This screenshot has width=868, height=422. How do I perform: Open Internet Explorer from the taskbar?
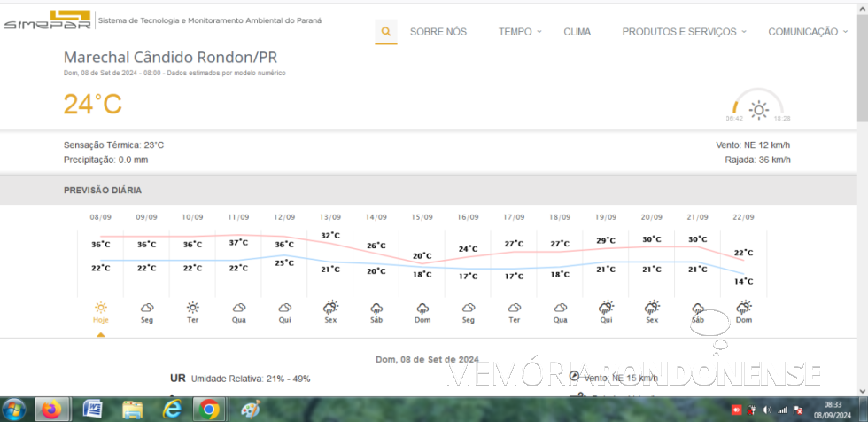click(x=171, y=409)
